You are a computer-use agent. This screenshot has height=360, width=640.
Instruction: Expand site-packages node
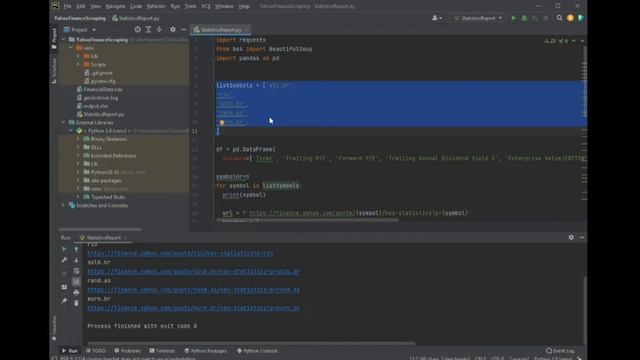[78, 180]
